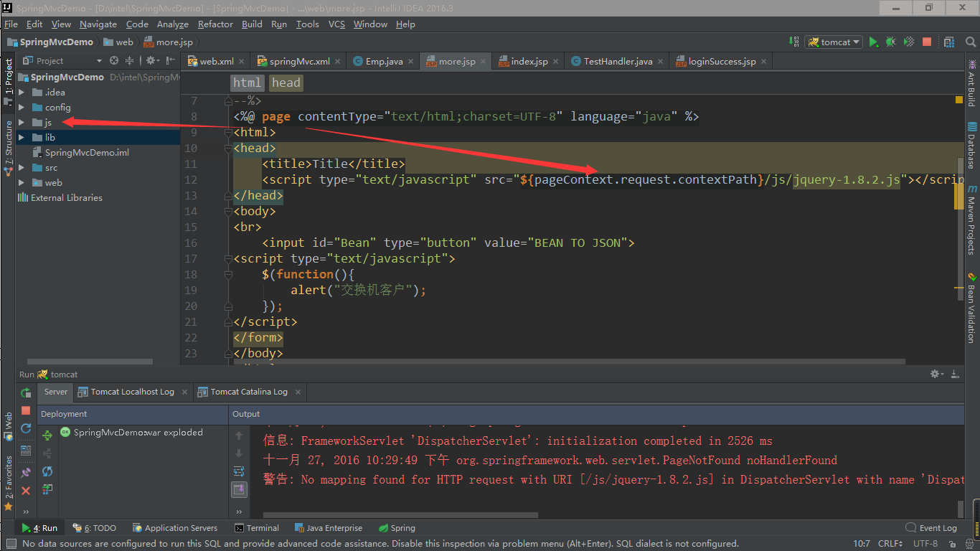Viewport: 980px width, 551px height.
Task: Close the Emp.java tab
Action: [x=410, y=62]
